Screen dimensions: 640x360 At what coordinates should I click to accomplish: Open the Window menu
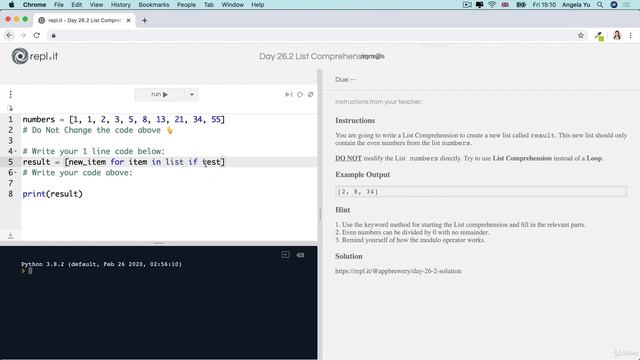(233, 5)
